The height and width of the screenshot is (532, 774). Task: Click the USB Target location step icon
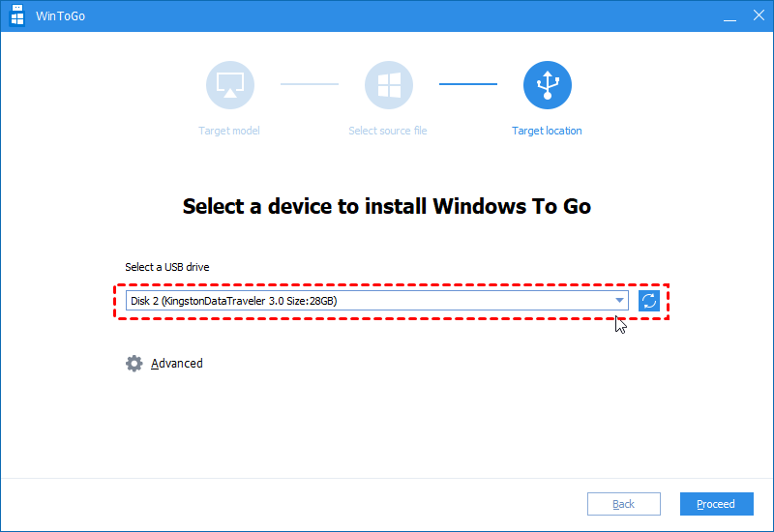(547, 85)
